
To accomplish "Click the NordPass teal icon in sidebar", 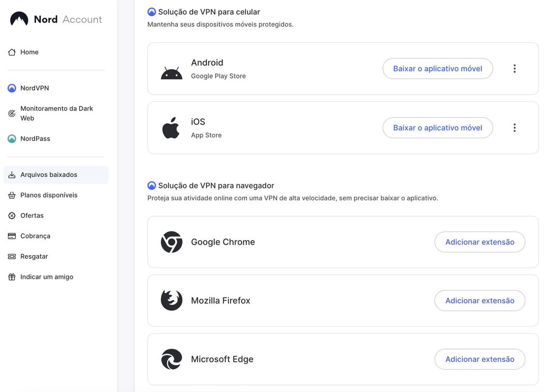I will point(12,139).
